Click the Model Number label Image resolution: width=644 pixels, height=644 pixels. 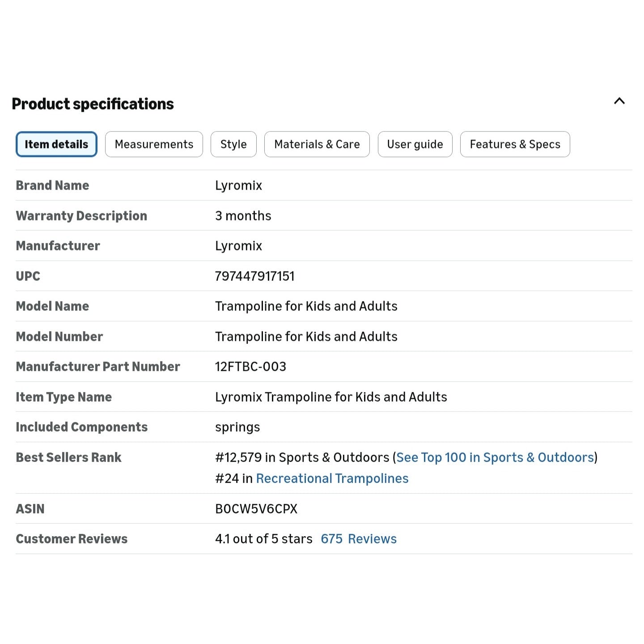(x=59, y=336)
